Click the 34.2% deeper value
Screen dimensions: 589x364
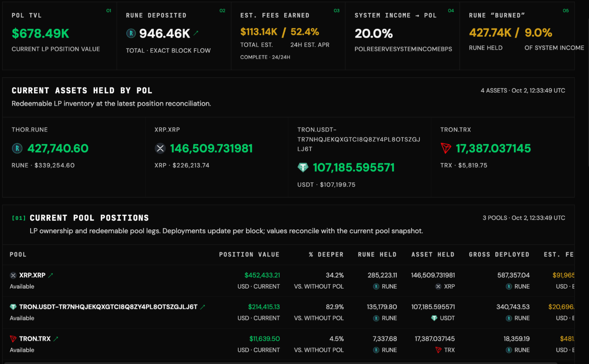(335, 275)
